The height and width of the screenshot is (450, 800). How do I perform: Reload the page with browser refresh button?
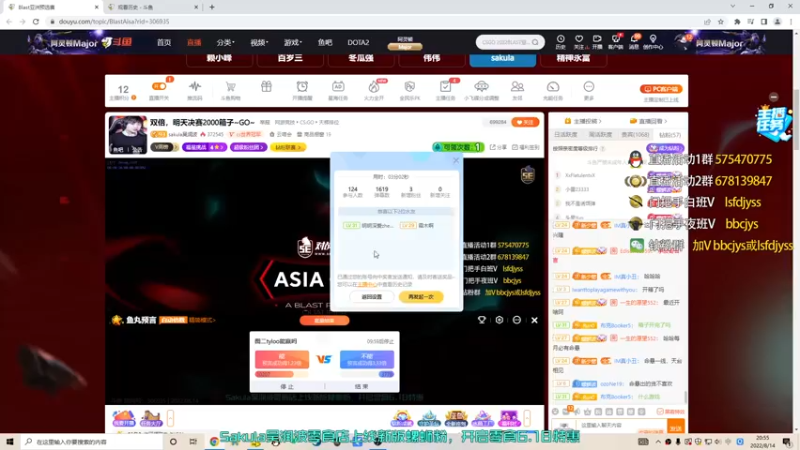(x=36, y=21)
